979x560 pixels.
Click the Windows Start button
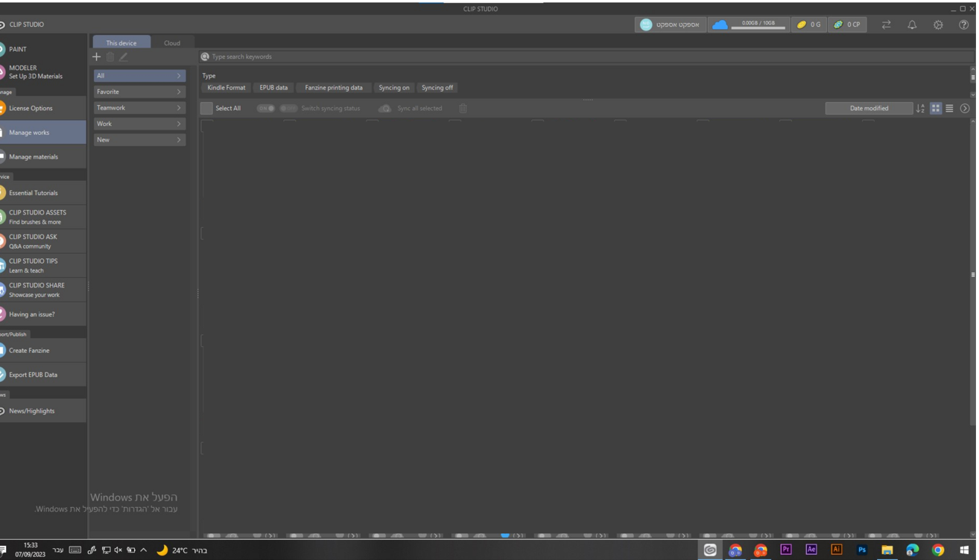964,550
